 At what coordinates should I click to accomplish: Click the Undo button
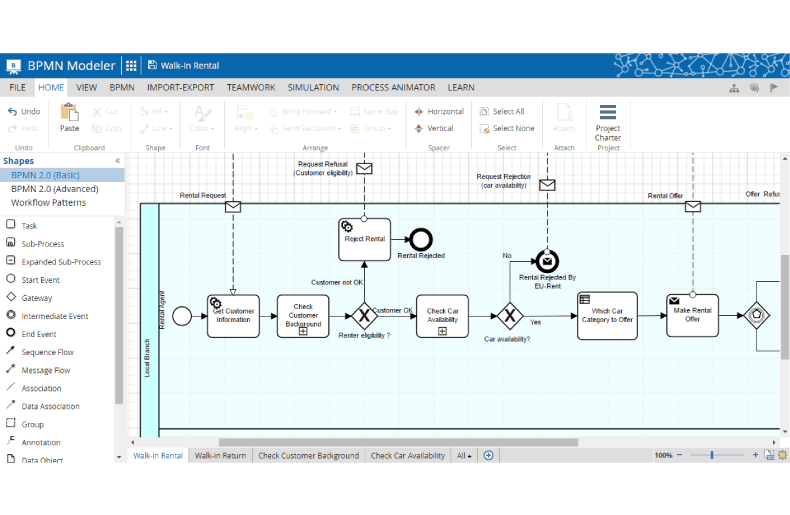click(24, 112)
